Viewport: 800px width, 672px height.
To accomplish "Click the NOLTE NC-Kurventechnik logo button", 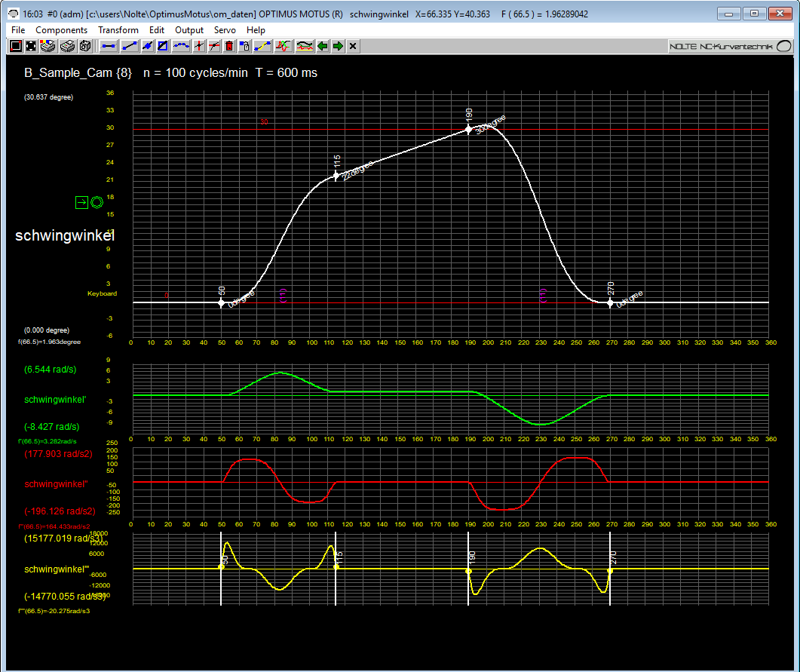I will [730, 46].
